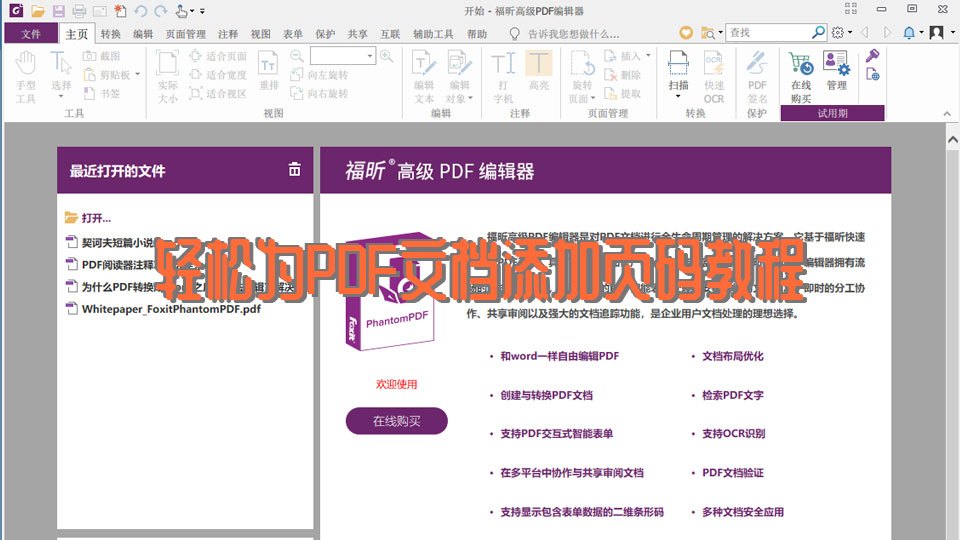Switch to the 转换 ribbon tab

111,34
